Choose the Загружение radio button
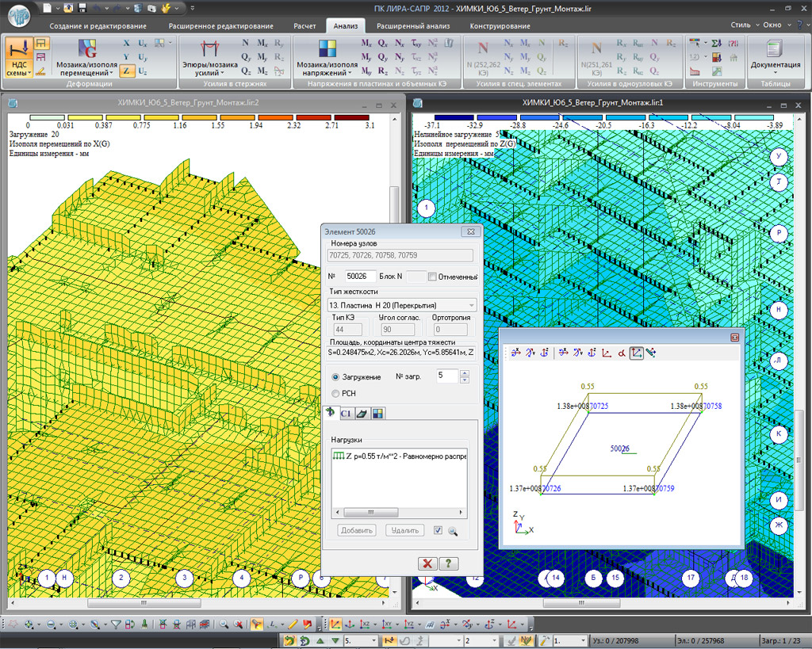 coord(335,377)
